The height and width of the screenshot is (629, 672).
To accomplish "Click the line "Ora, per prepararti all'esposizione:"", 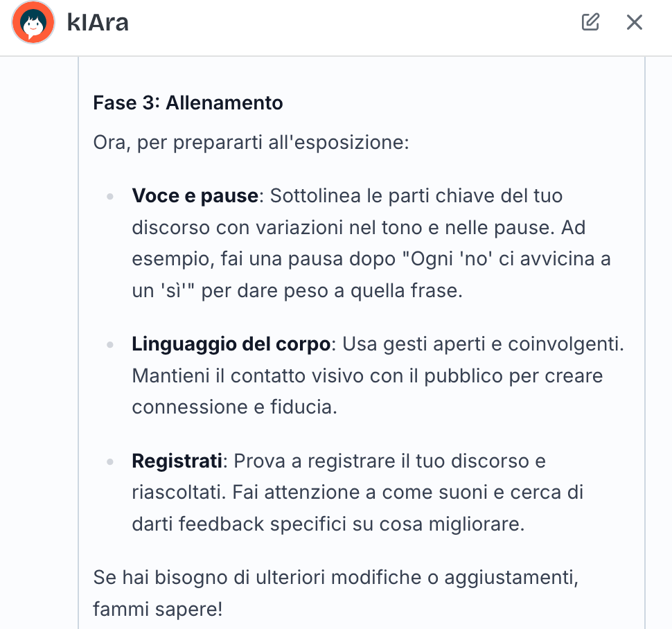I will pyautogui.click(x=251, y=143).
